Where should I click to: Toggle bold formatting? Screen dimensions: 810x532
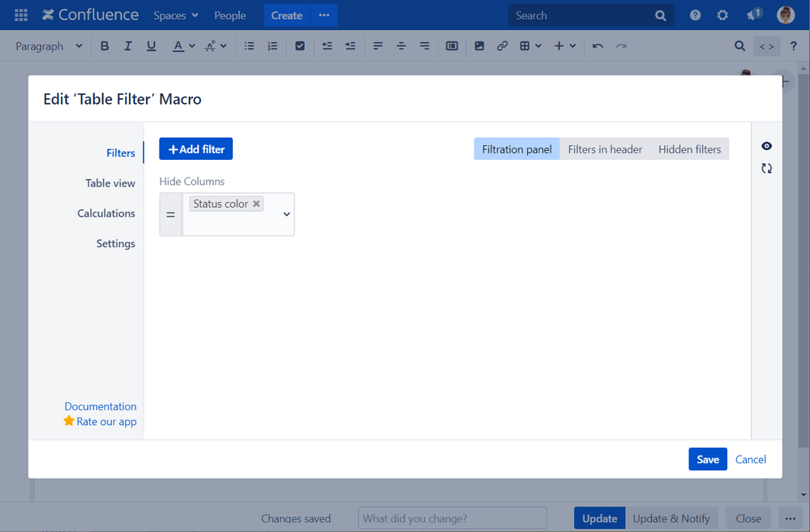(105, 46)
